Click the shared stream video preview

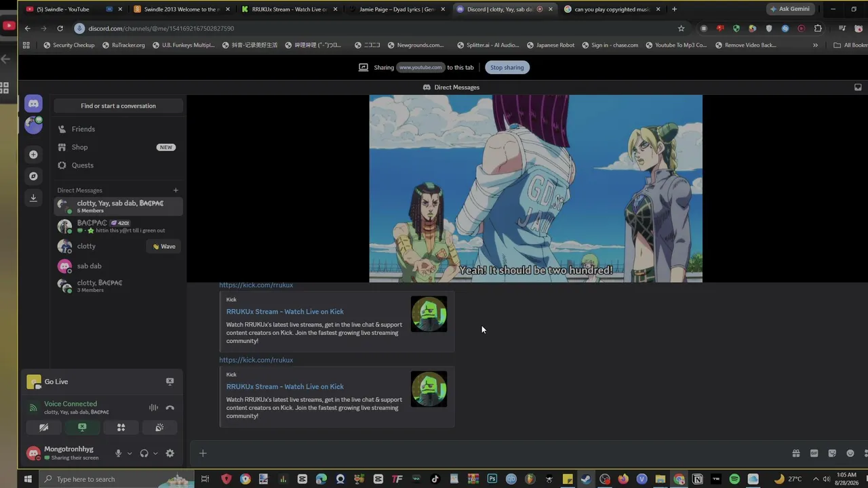click(536, 188)
